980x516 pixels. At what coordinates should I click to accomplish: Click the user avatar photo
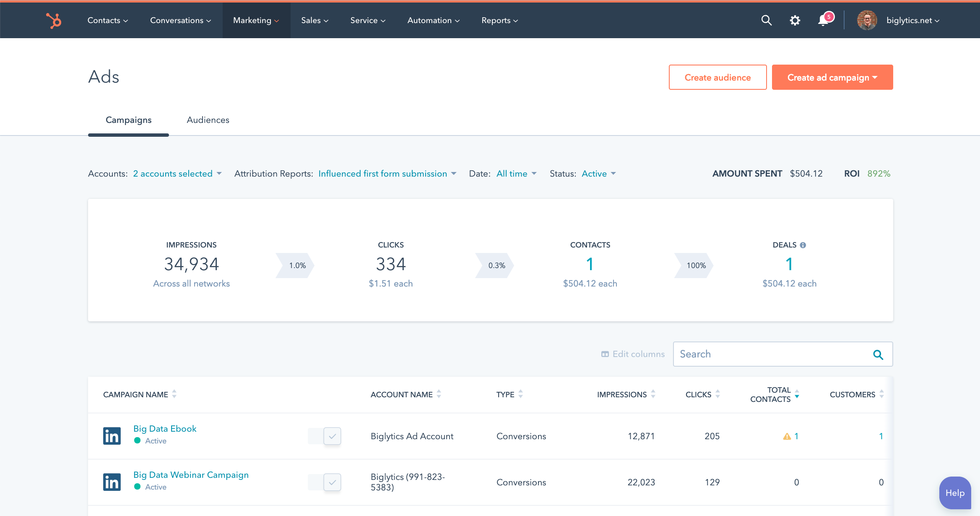[x=867, y=20]
